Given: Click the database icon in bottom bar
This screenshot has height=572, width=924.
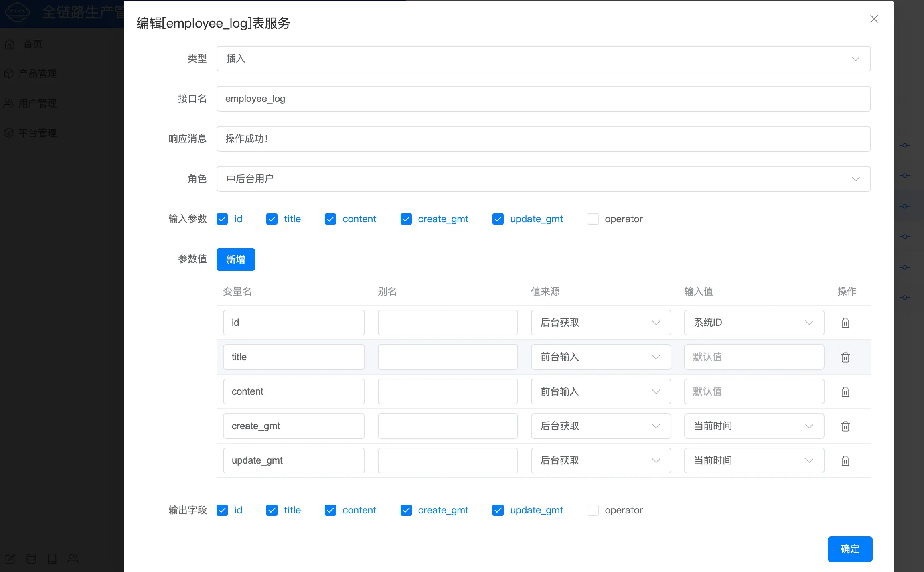Looking at the screenshot, I should (31, 558).
